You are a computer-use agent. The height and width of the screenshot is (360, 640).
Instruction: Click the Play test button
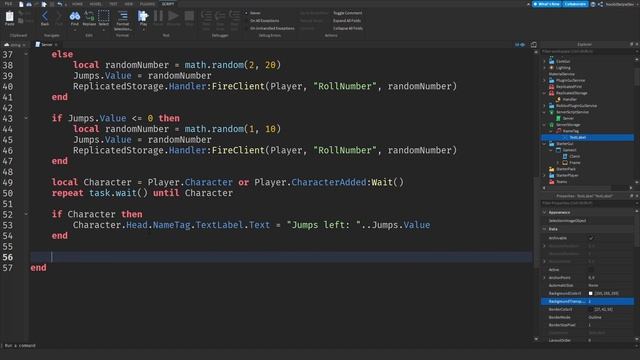pyautogui.click(x=143, y=16)
